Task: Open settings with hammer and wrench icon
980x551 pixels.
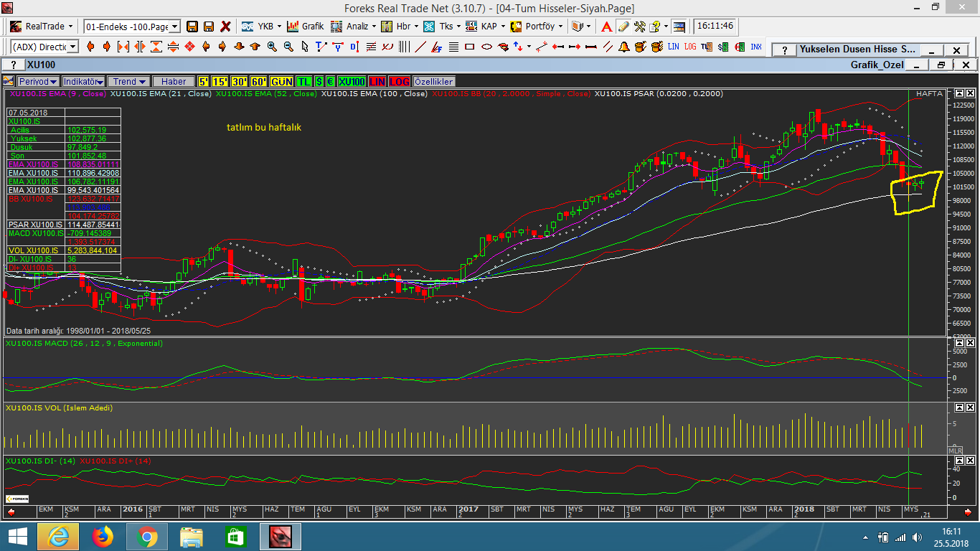Action: click(x=640, y=27)
